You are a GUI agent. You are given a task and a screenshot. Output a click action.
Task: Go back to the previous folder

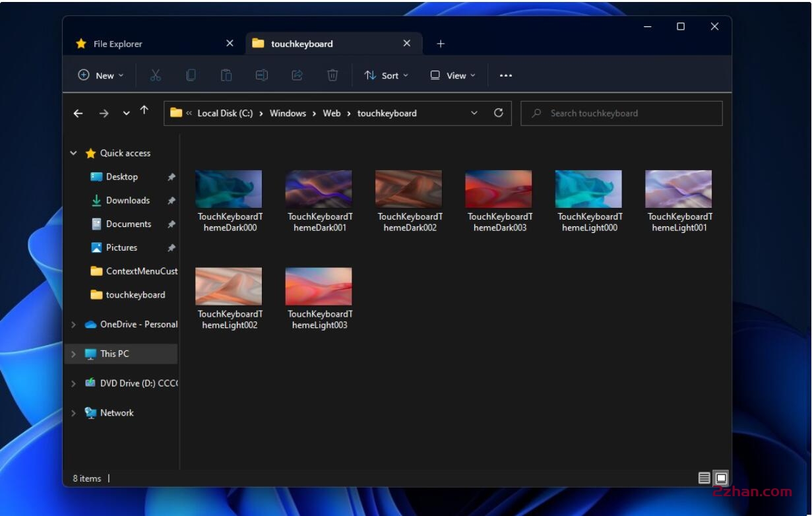(78, 113)
